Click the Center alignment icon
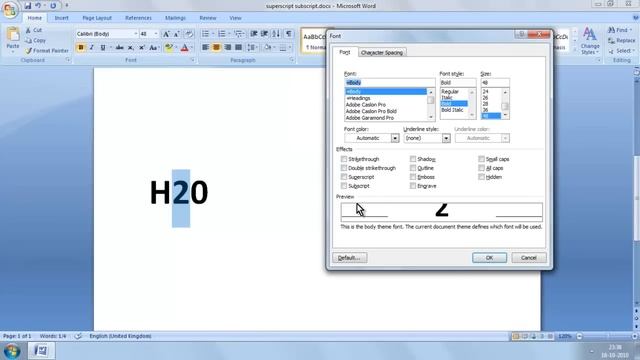Viewport: 640px width, 360px height. tap(216, 48)
